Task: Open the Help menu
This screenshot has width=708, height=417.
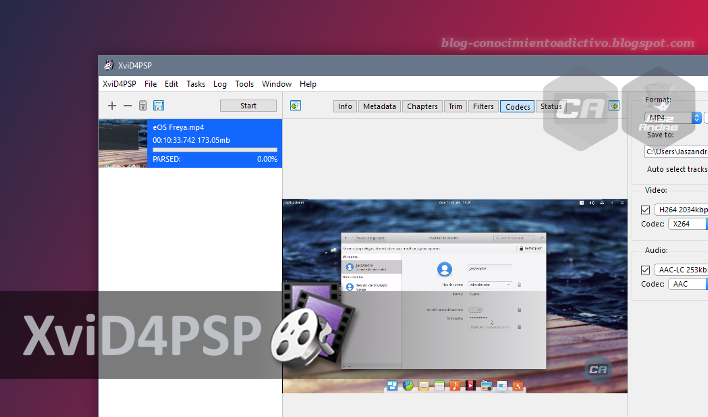Action: 308,84
